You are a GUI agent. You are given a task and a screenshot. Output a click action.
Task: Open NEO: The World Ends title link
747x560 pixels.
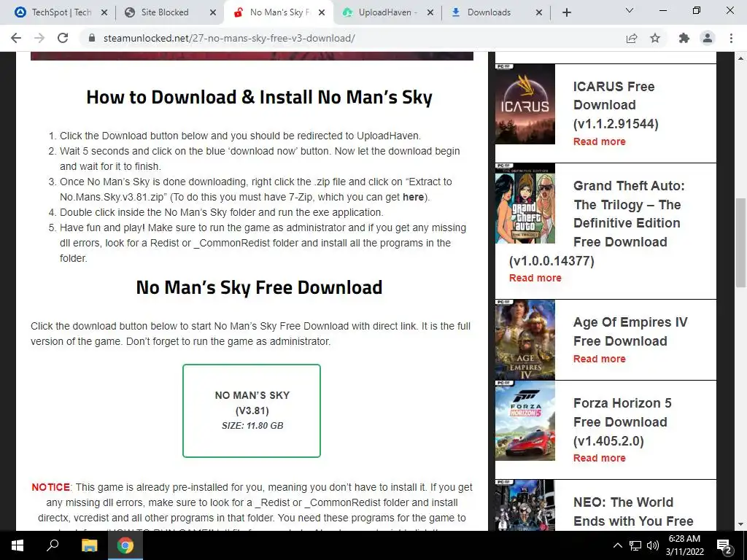633,512
